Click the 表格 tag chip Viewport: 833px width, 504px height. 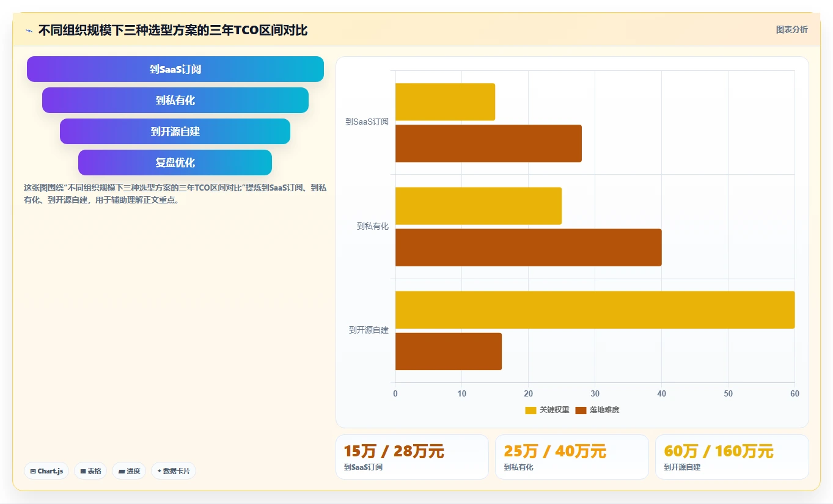point(90,471)
